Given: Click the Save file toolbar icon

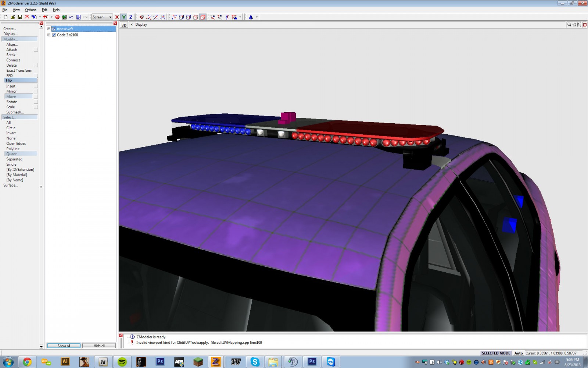Looking at the screenshot, I should pos(20,17).
